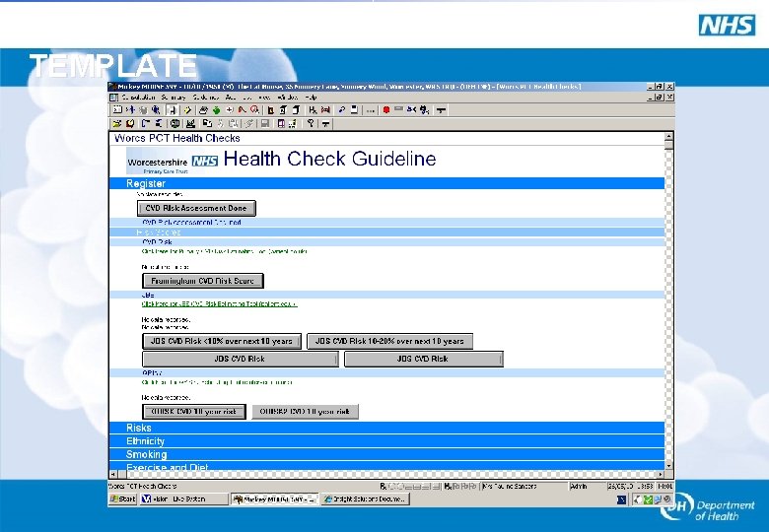The width and height of the screenshot is (769, 532).
Task: Click the 'Admin' status bar entry
Action: point(579,486)
